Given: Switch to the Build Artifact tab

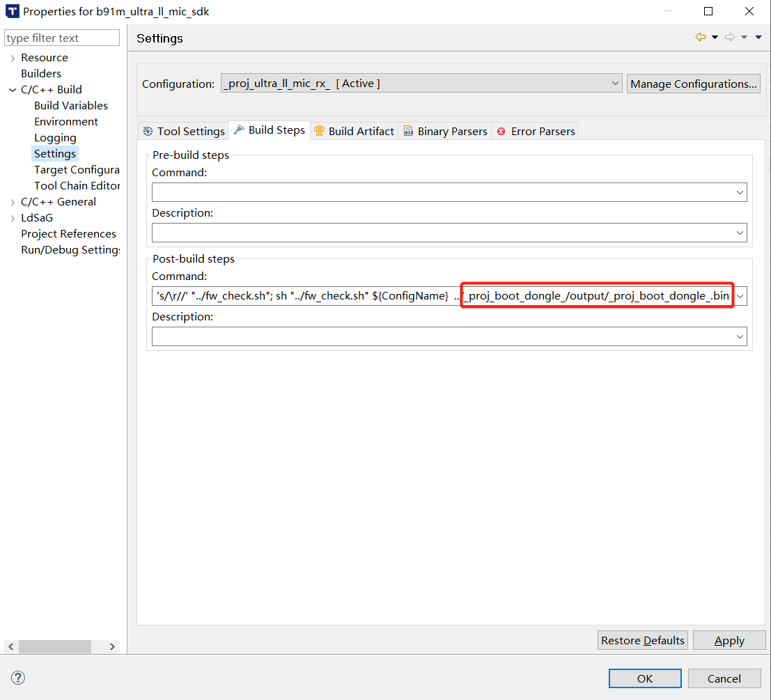Looking at the screenshot, I should click(354, 131).
